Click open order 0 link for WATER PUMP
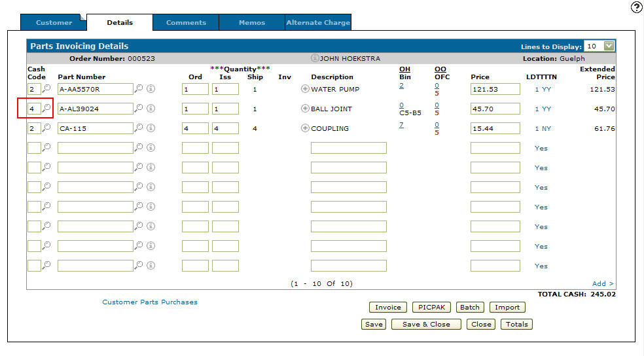 point(437,86)
